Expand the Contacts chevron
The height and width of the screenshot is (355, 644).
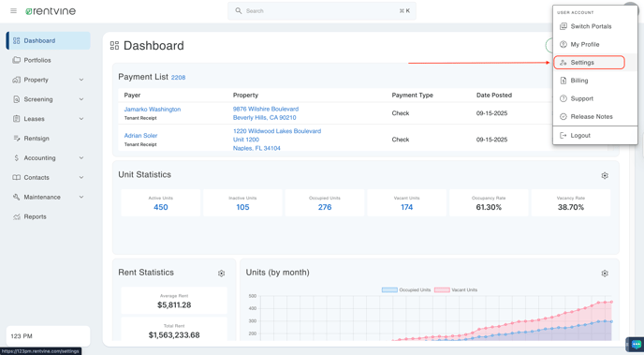81,178
